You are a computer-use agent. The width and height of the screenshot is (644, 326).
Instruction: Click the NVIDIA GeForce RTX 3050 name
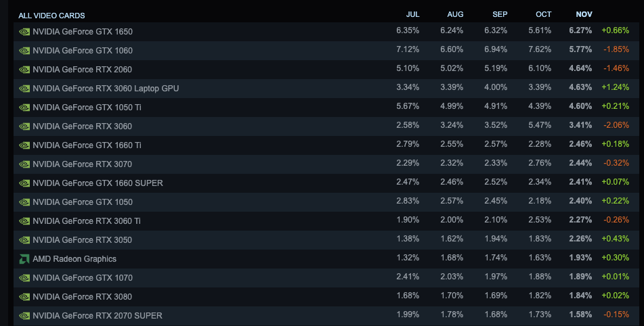[82, 239]
